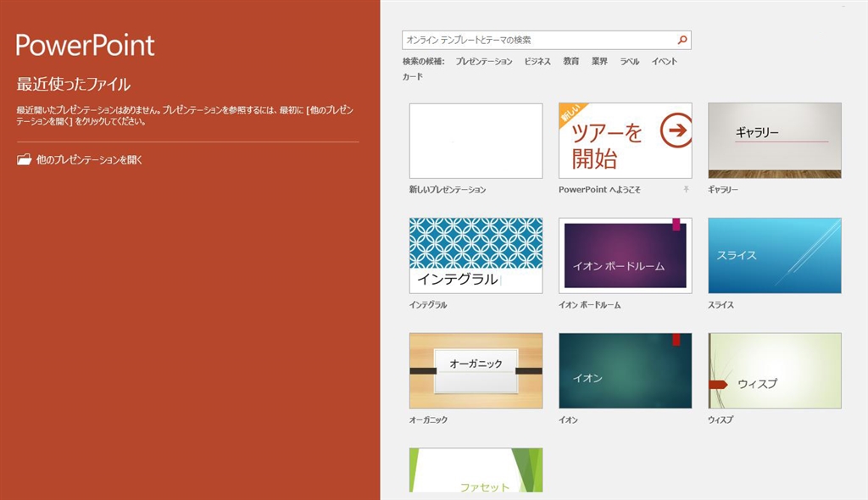This screenshot has width=868, height=500.
Task: Click the PowerPoint title text
Action: [86, 46]
